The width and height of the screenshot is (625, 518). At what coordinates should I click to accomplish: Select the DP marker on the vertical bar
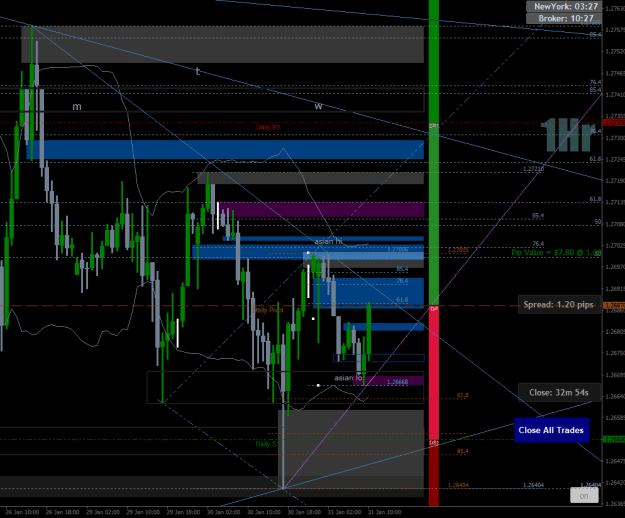434,309
